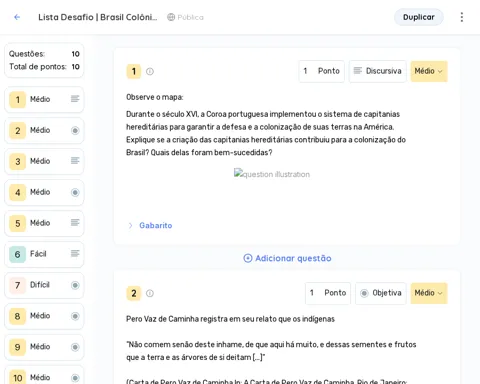The width and height of the screenshot is (480, 384).
Task: Click discursive lines icon in sidebar row 1
Action: pos(75,99)
